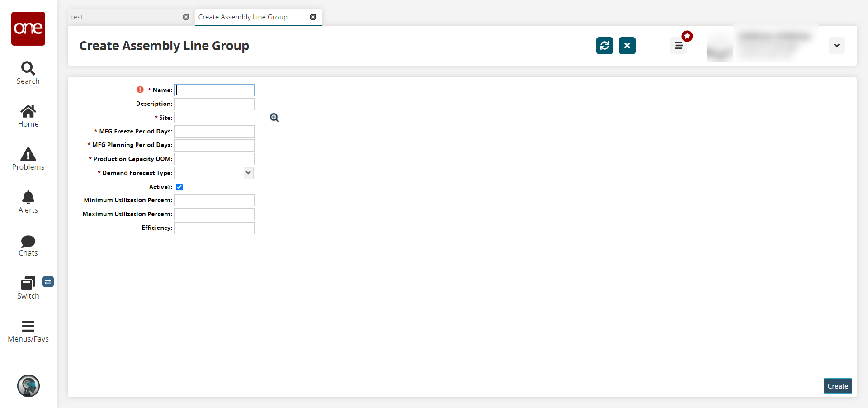The width and height of the screenshot is (868, 408).
Task: Open the Alerts bell
Action: tap(28, 202)
